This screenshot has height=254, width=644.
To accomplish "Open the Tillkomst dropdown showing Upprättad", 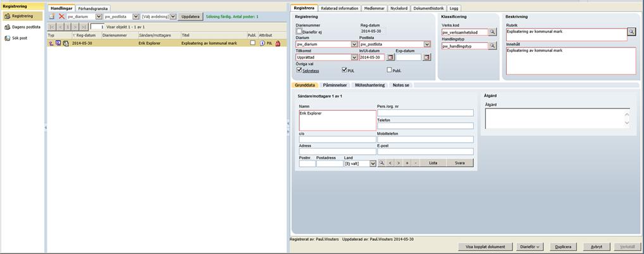I will click(354, 57).
